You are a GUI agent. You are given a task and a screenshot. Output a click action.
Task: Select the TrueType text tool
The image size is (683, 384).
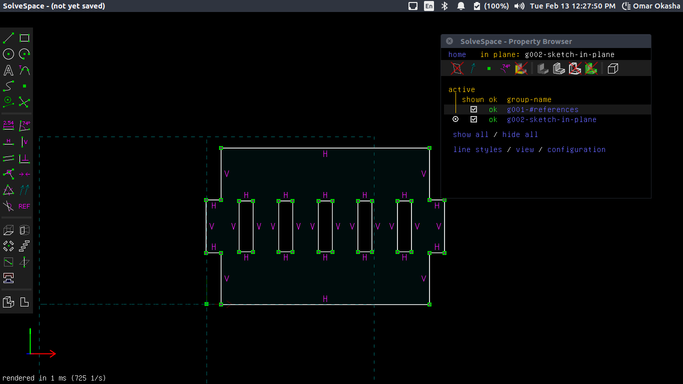[8, 70]
